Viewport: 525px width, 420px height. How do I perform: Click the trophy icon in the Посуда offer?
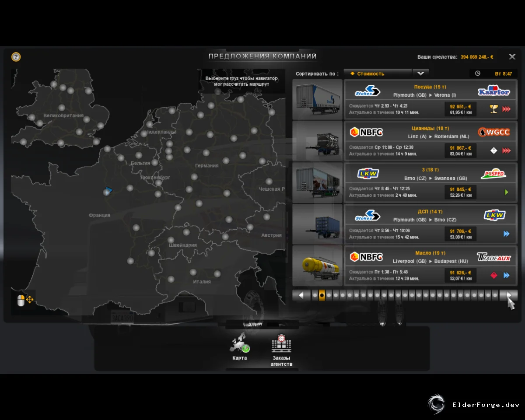point(494,109)
